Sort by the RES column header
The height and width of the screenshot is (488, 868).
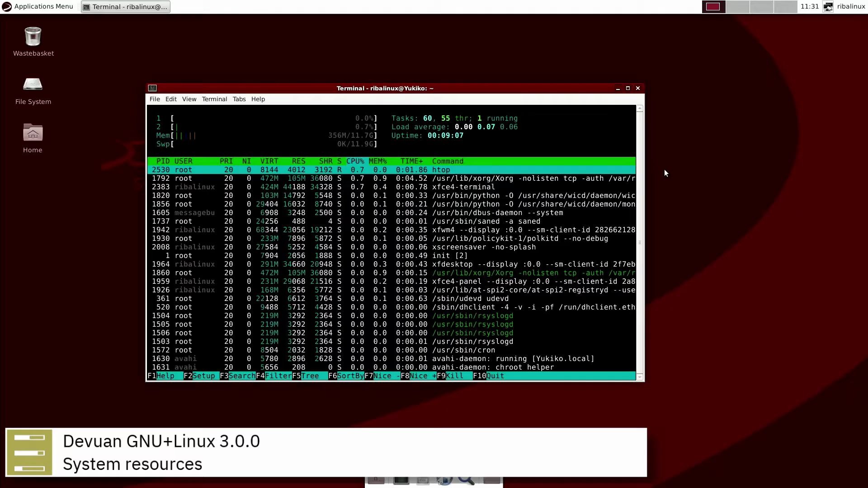tap(299, 161)
